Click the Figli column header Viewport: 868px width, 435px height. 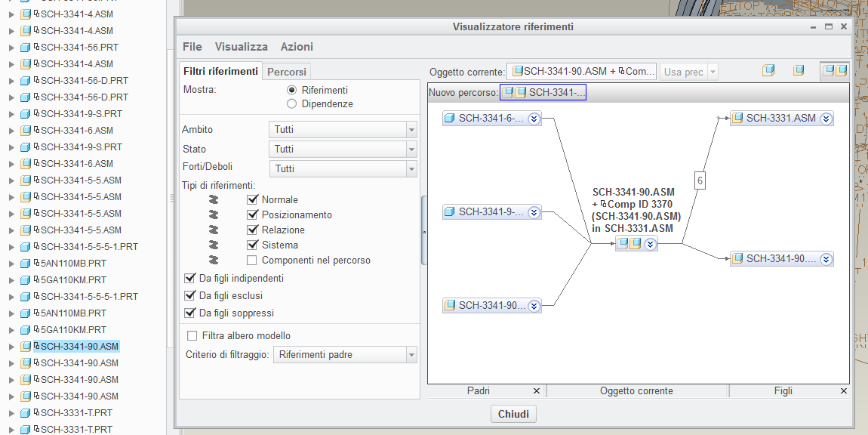[x=783, y=390]
